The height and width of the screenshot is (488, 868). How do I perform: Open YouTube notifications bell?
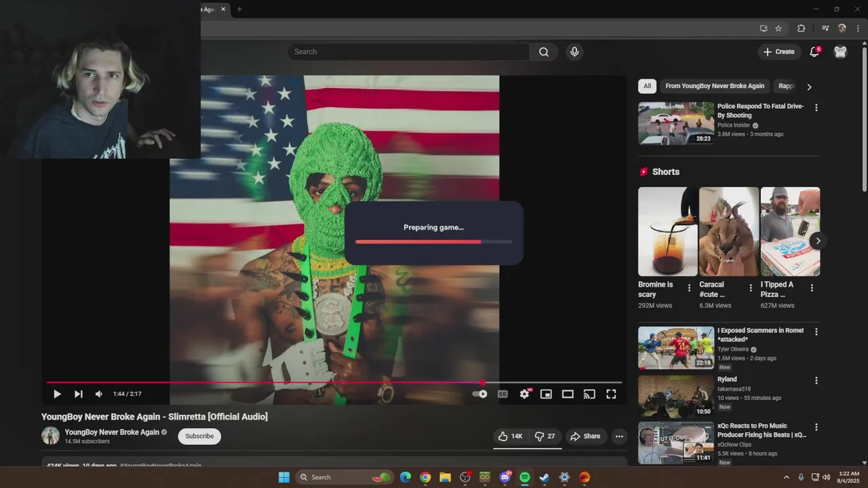(814, 52)
